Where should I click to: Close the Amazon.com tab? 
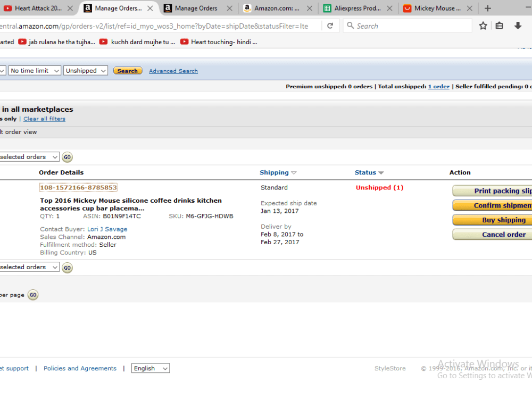[x=310, y=9]
